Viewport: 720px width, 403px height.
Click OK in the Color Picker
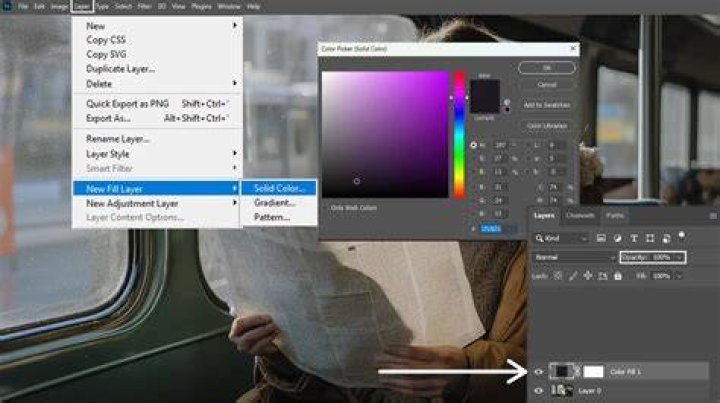pyautogui.click(x=546, y=68)
